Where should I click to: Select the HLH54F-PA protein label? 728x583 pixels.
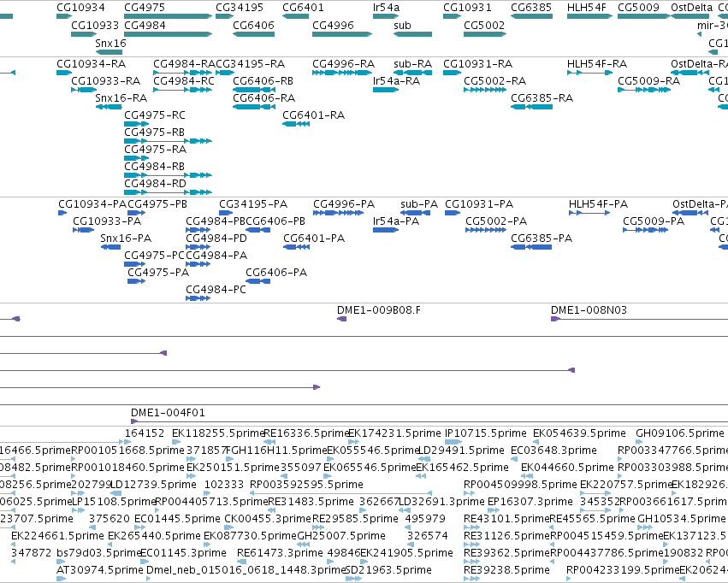(x=598, y=204)
